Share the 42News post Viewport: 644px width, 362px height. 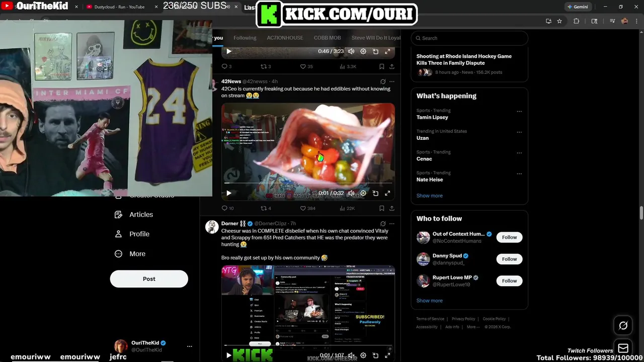click(392, 208)
